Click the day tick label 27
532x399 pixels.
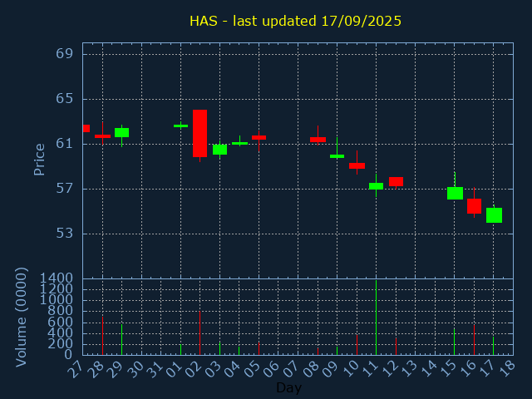click(76, 369)
